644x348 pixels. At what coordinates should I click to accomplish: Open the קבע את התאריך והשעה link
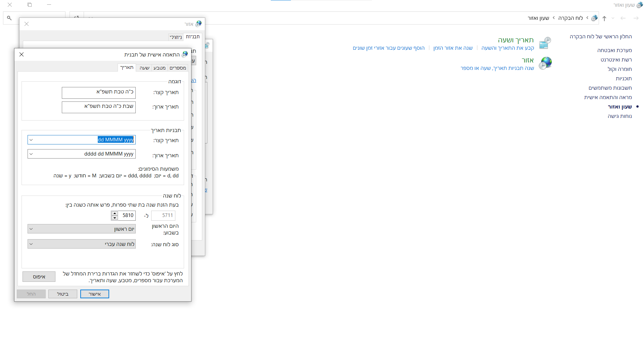pos(508,48)
